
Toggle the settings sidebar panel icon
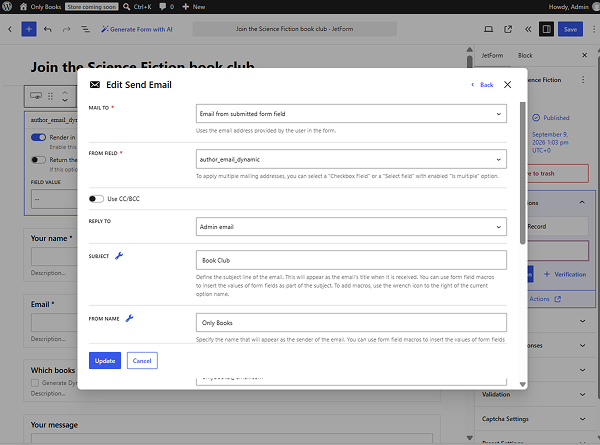point(546,29)
